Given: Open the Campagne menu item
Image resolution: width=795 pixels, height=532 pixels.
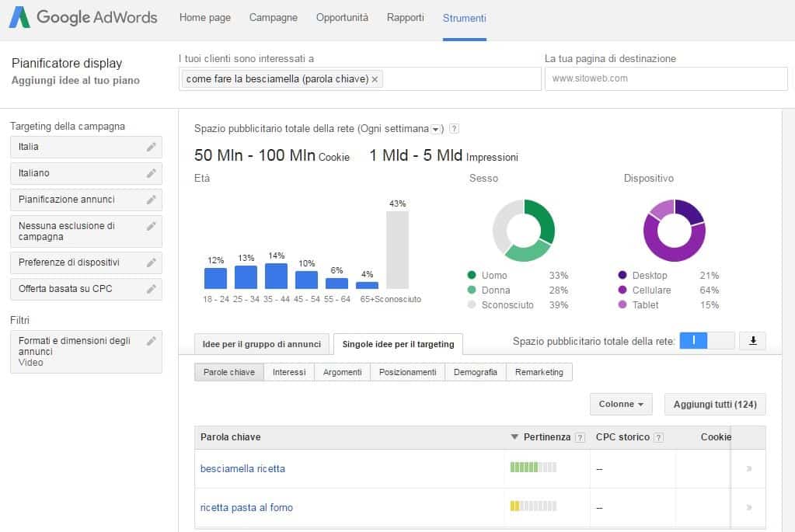Looking at the screenshot, I should point(273,16).
